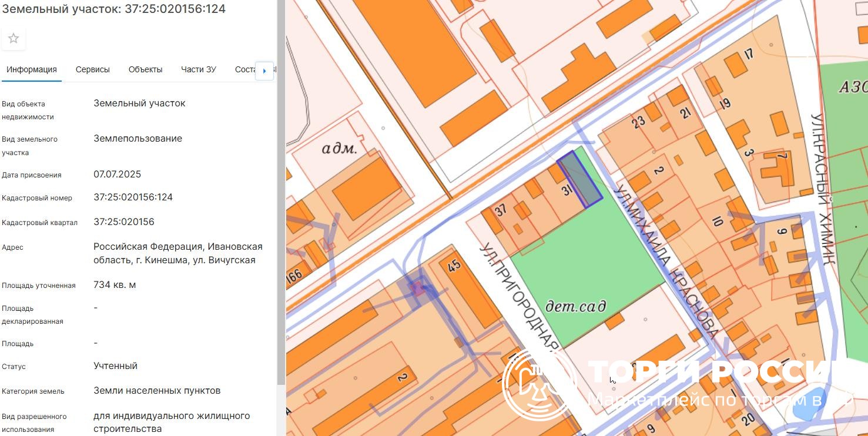Switch to the Сервисы tab
The width and height of the screenshot is (868, 436).
93,69
